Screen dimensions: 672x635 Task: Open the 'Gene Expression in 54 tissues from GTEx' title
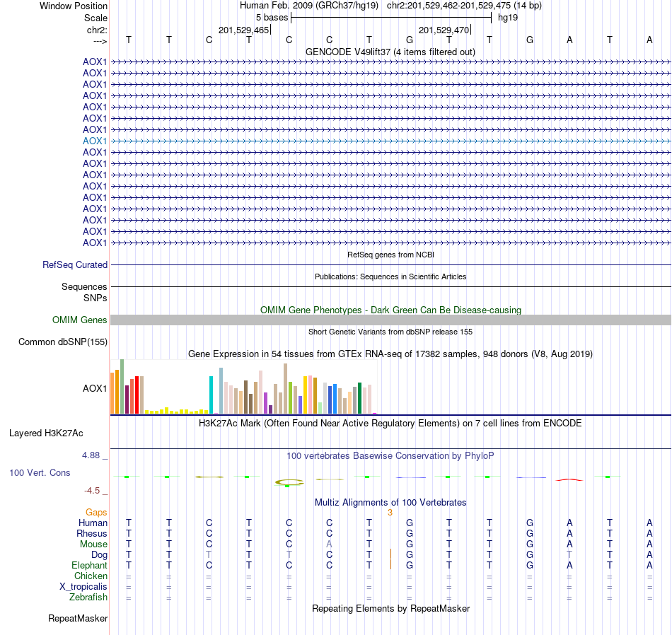point(390,354)
